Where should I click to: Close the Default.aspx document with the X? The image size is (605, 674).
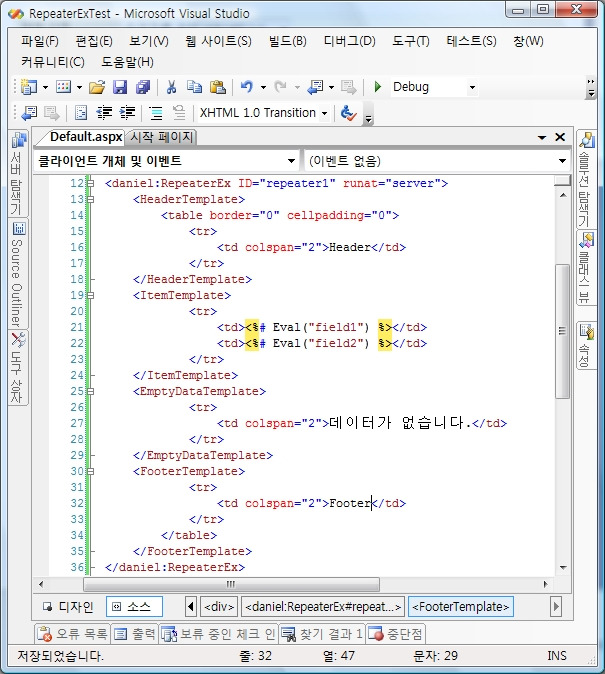(x=560, y=137)
